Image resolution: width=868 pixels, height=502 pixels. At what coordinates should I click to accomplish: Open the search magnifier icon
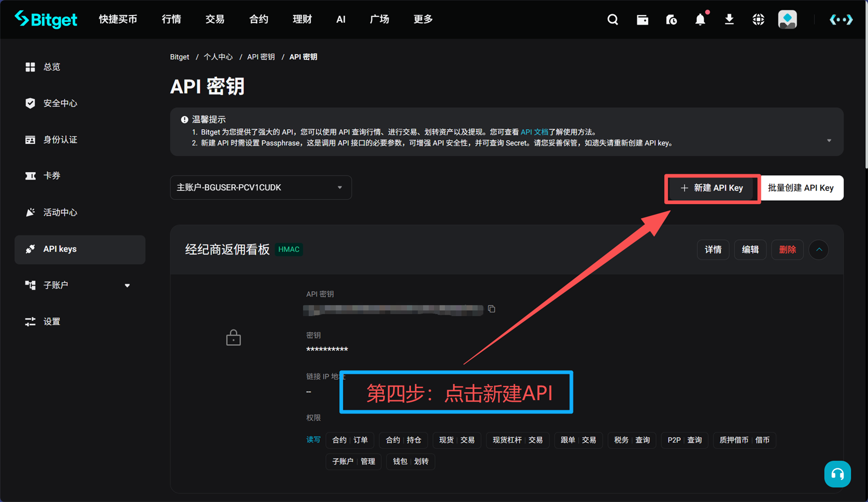coord(612,20)
